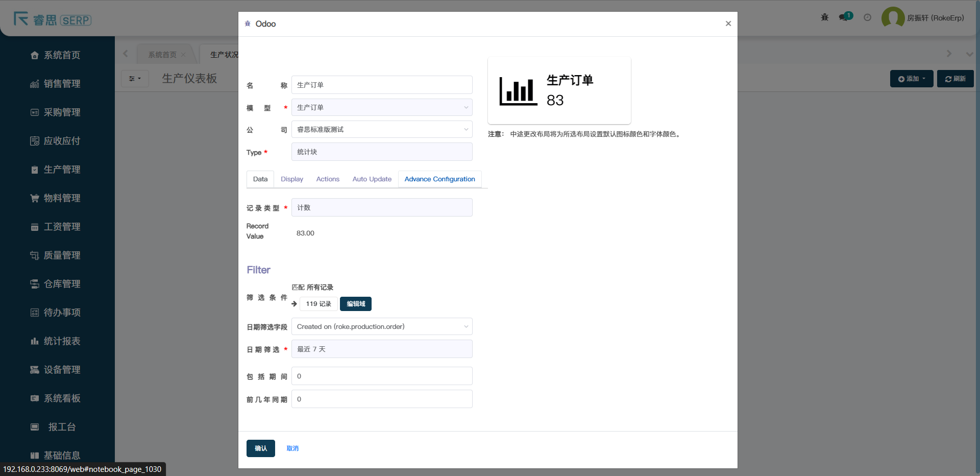Screen dimensions: 980x476
Task: Click the user avatar in top bar
Action: pos(893,18)
